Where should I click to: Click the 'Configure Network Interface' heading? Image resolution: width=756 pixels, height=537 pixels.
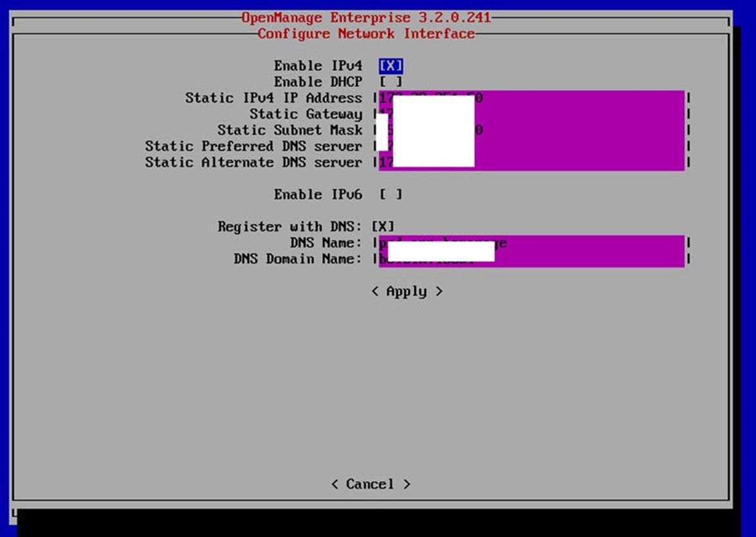(x=366, y=33)
